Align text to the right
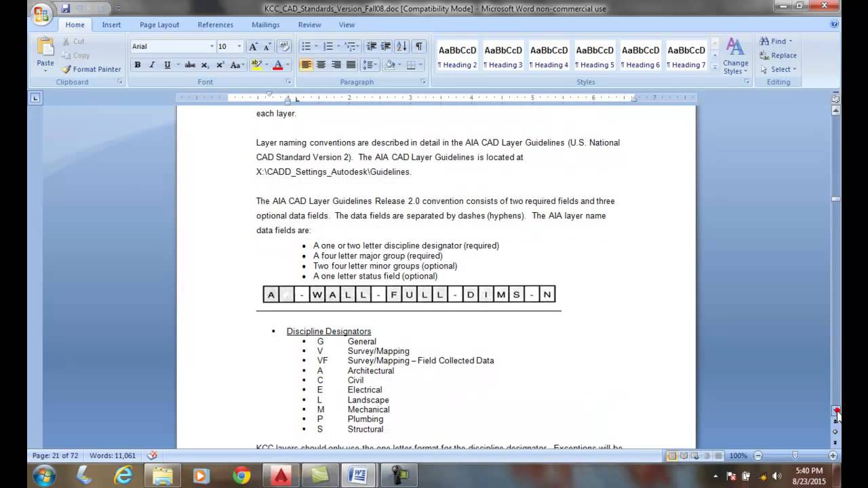The image size is (868, 488). click(x=336, y=65)
